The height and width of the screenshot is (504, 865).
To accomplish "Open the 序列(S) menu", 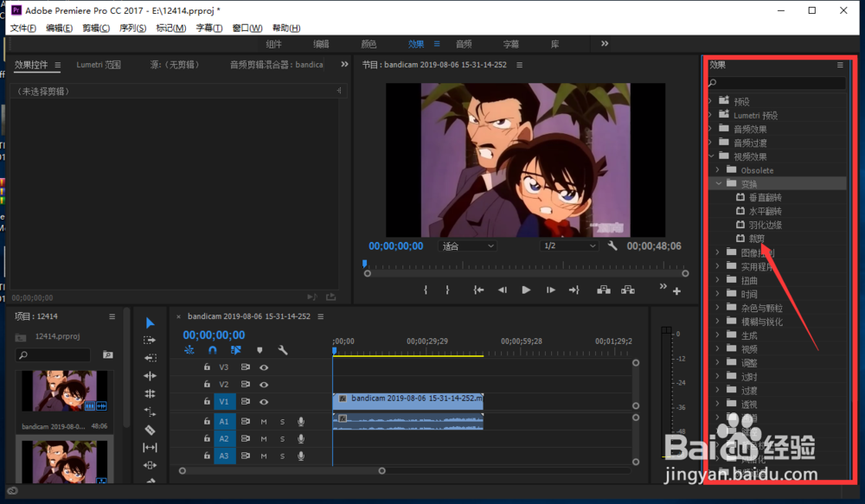I will coord(133,29).
